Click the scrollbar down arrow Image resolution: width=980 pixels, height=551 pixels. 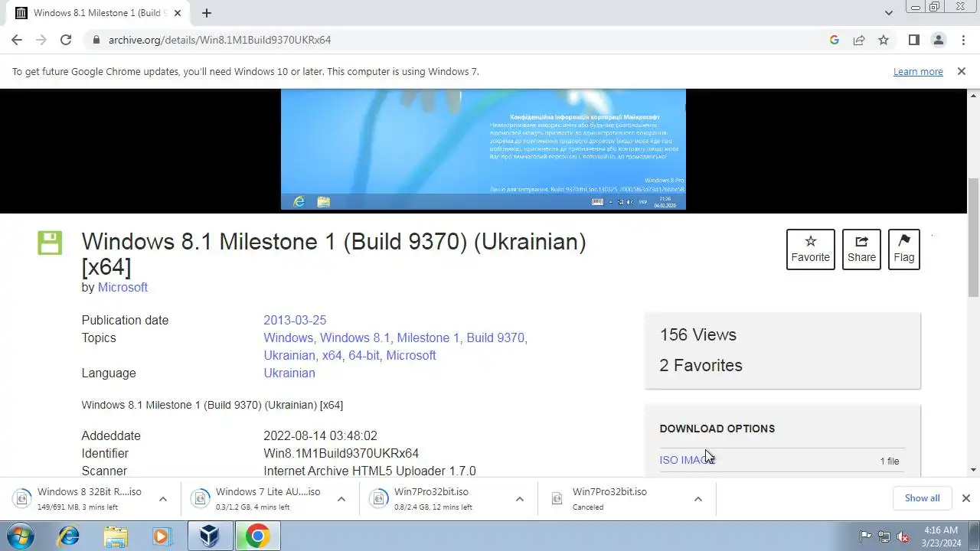pos(973,470)
